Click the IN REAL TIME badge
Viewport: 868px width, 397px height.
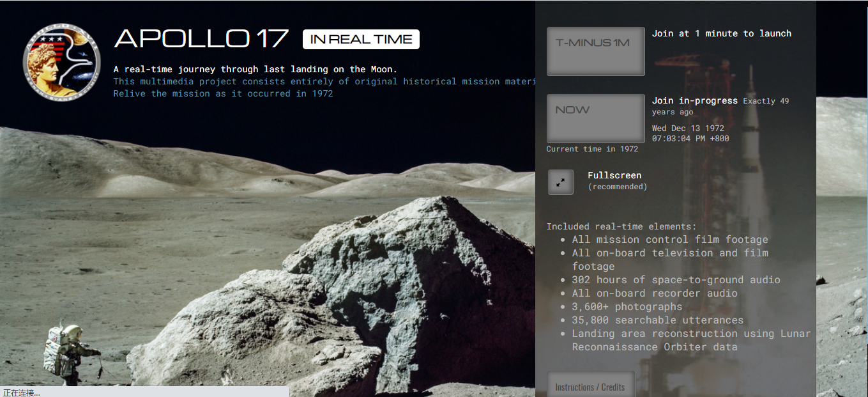361,39
